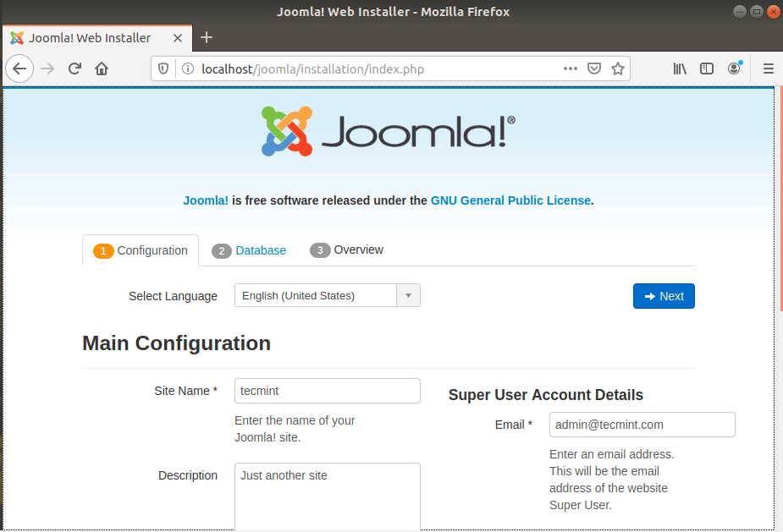Viewport: 783px width, 532px height.
Task: Close the Joomla! Web Installer tab
Action: [177, 38]
